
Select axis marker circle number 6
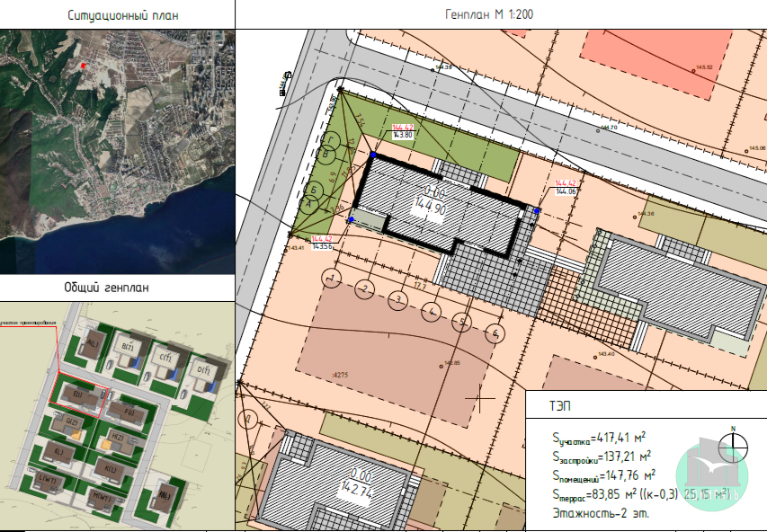point(494,333)
